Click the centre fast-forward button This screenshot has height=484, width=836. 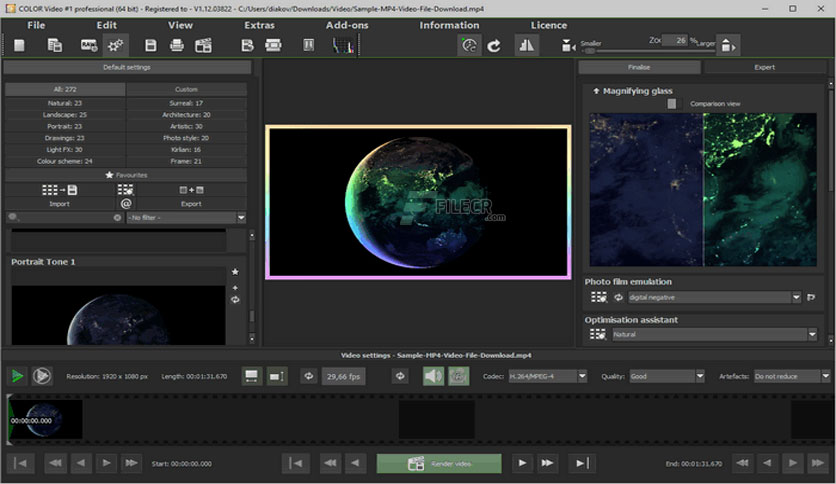[548, 463]
